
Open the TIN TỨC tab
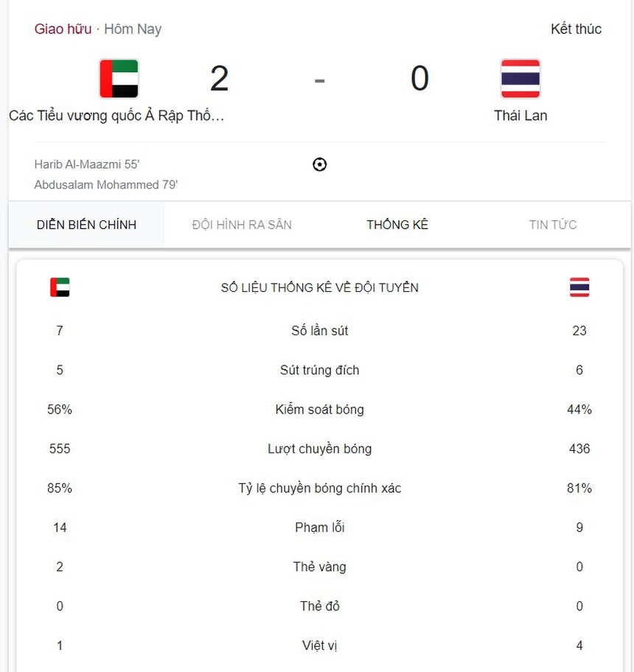click(x=553, y=225)
